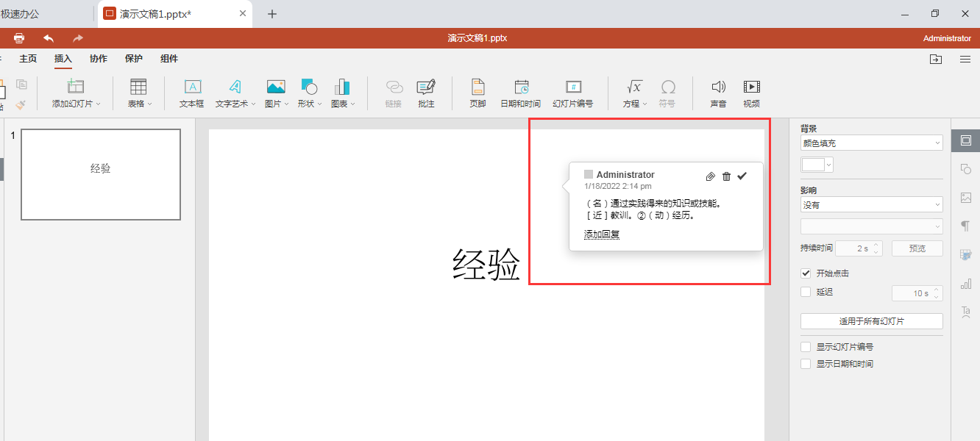This screenshot has width=980, height=441.
Task: Insert a table using 表格 icon
Action: [138, 87]
